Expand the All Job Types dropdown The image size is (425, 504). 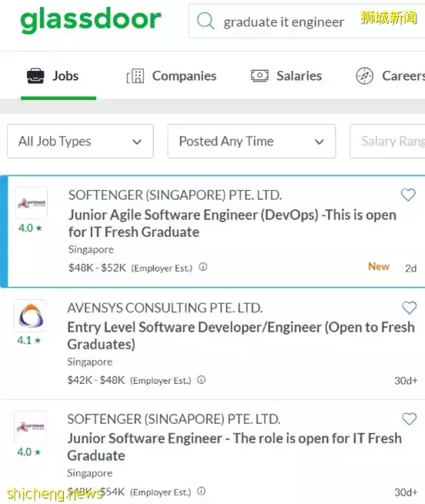coord(80,141)
